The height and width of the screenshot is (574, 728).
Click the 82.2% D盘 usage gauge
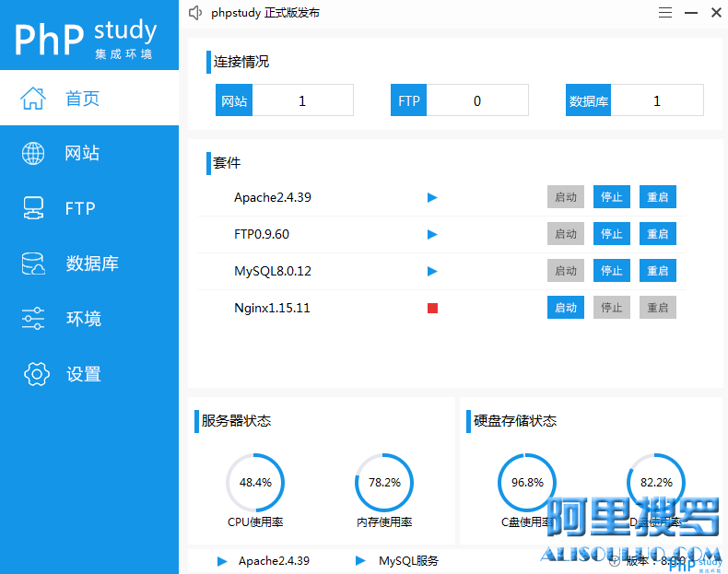(656, 483)
